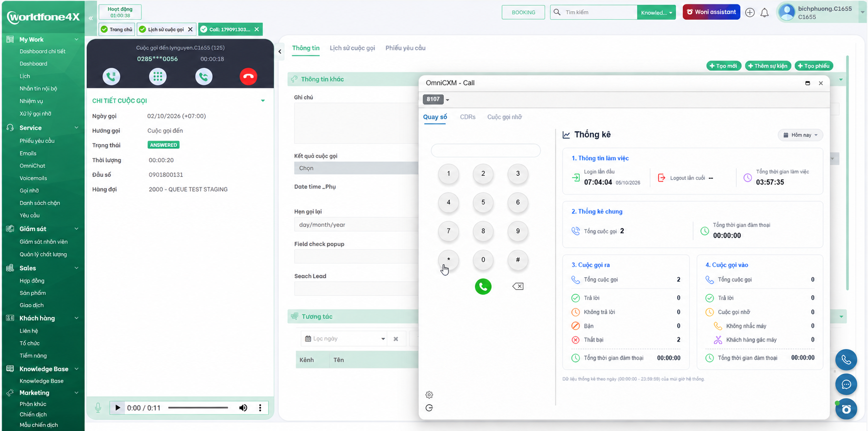Open the Hôm nay statistics period dropdown
The height and width of the screenshot is (431, 868).
coord(801,135)
